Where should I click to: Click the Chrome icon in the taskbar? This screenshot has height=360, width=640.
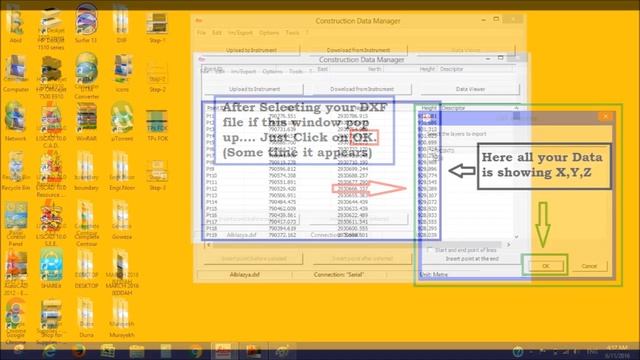coord(196,351)
